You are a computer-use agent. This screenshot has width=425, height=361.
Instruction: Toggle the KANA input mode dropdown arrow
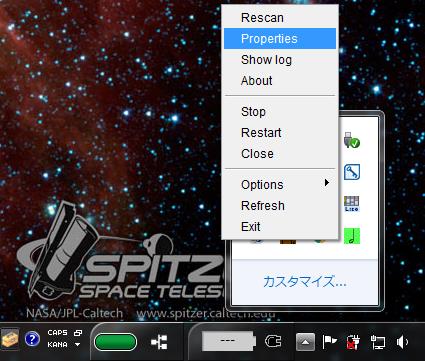pyautogui.click(x=77, y=344)
